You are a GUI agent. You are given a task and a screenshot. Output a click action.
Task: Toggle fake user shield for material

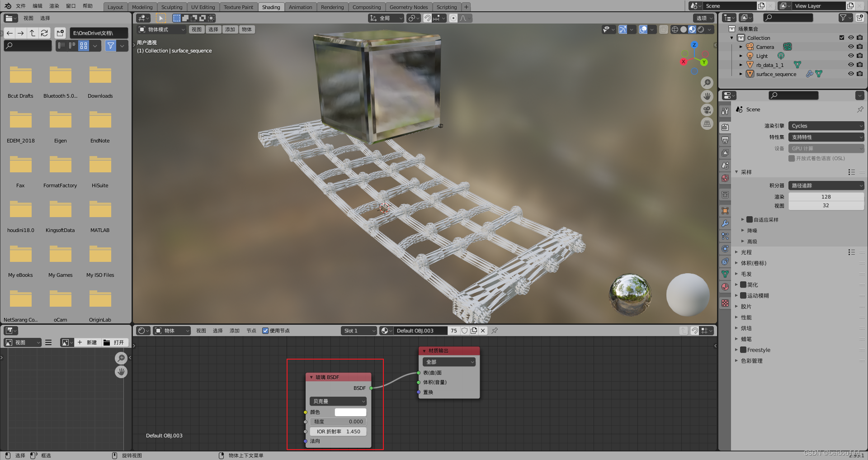tap(464, 331)
